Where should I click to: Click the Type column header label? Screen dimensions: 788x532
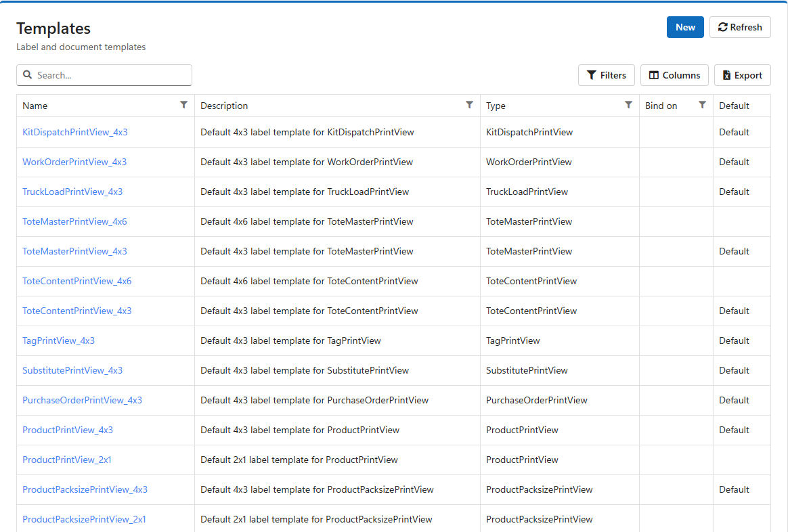496,106
